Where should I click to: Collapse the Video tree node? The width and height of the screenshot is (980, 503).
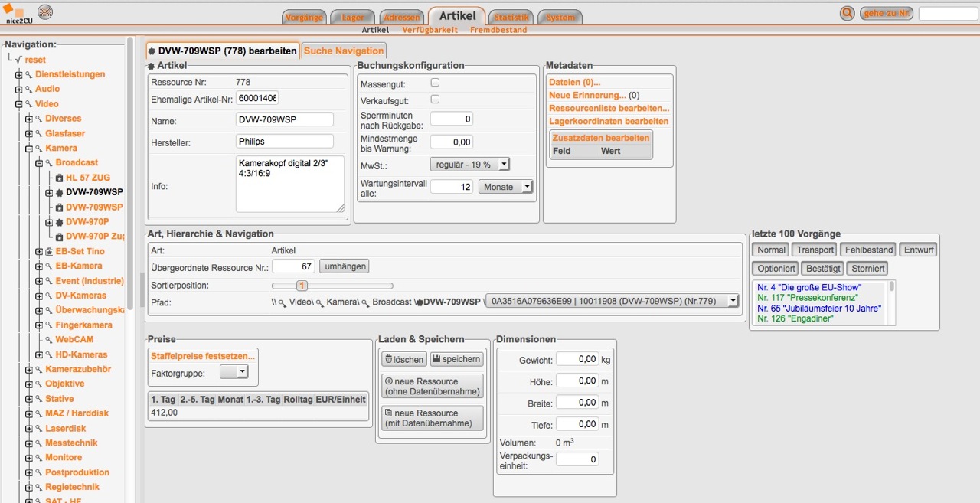tap(19, 104)
